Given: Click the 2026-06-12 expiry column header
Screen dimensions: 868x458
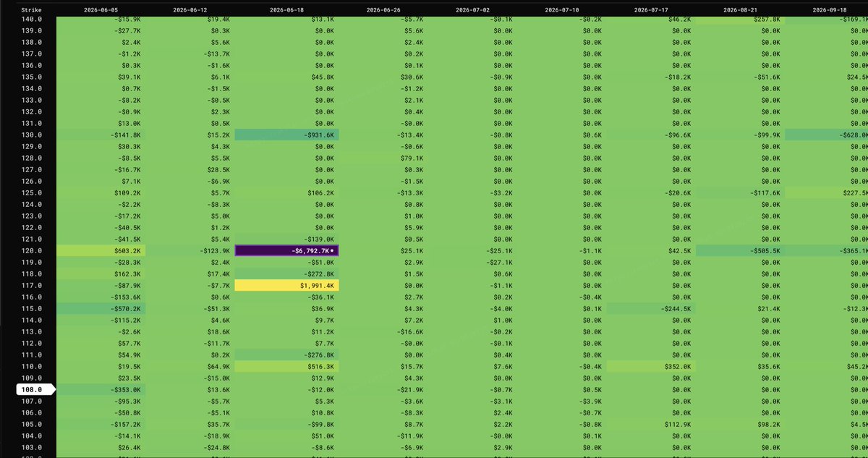Looking at the screenshot, I should tap(191, 10).
